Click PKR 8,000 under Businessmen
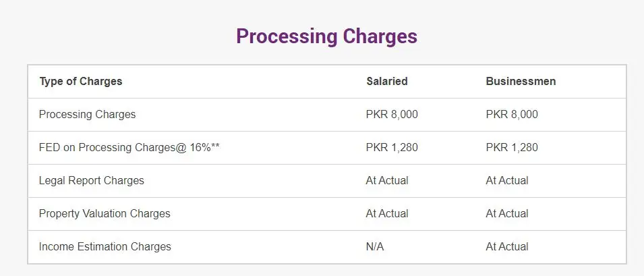This screenshot has width=644, height=276. [512, 114]
